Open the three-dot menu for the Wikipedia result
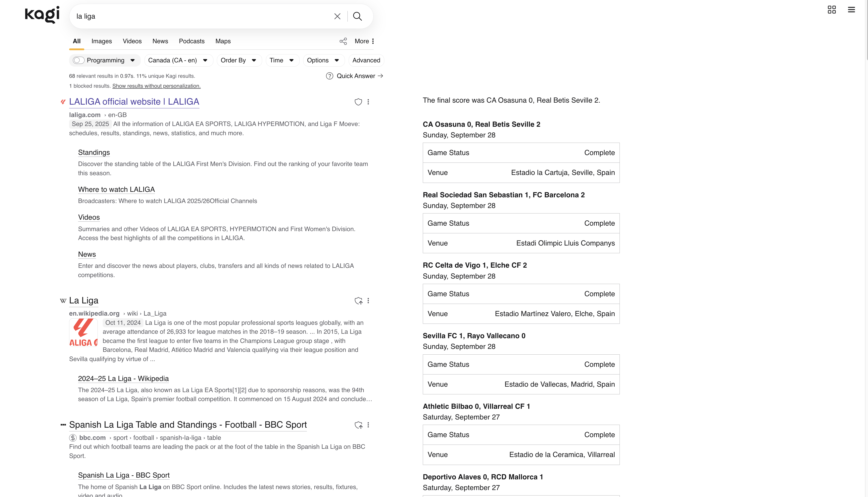Screen dimensions: 868x497 pyautogui.click(x=368, y=301)
